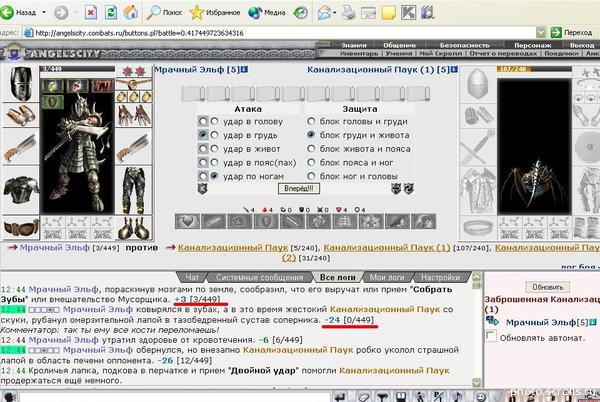Open the Безопасность menu
Image resolution: width=600 pixels, height=402 pixels.
pyautogui.click(x=464, y=45)
